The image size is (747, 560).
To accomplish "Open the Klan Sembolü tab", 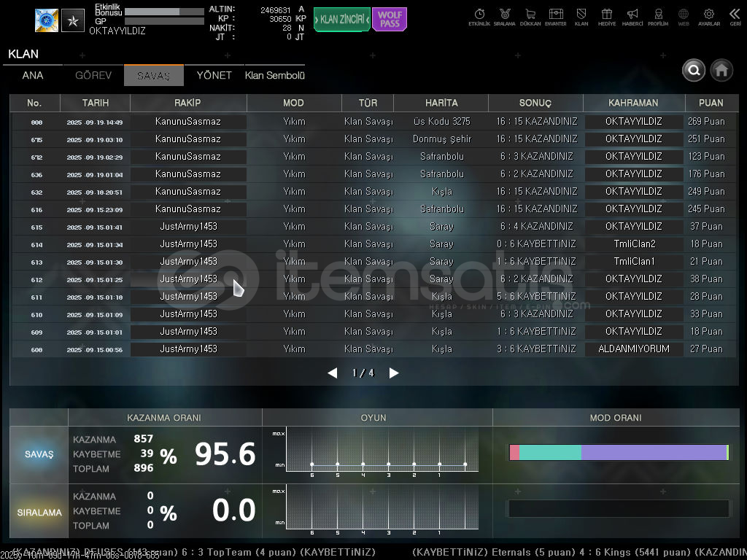I will click(275, 76).
